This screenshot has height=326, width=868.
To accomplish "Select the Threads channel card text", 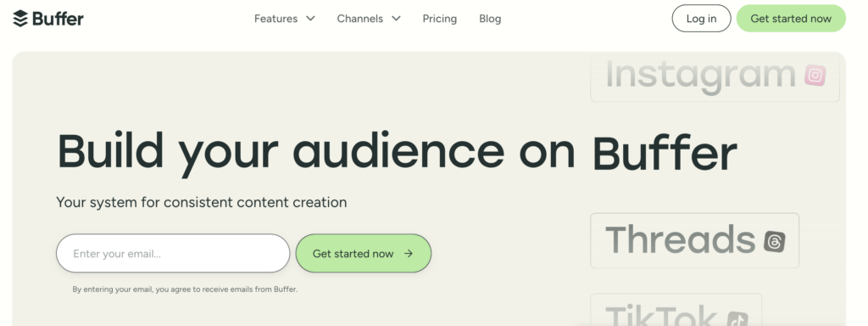I will coord(681,239).
